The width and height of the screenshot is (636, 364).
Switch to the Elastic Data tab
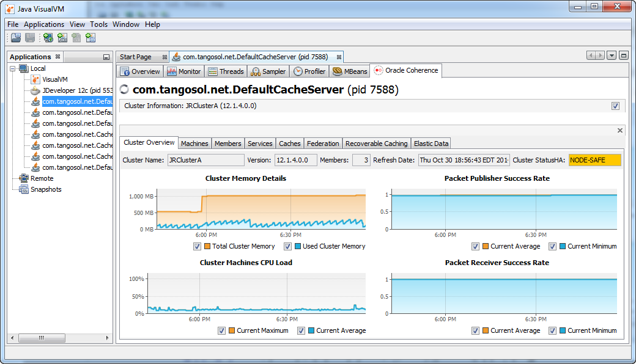pos(431,144)
